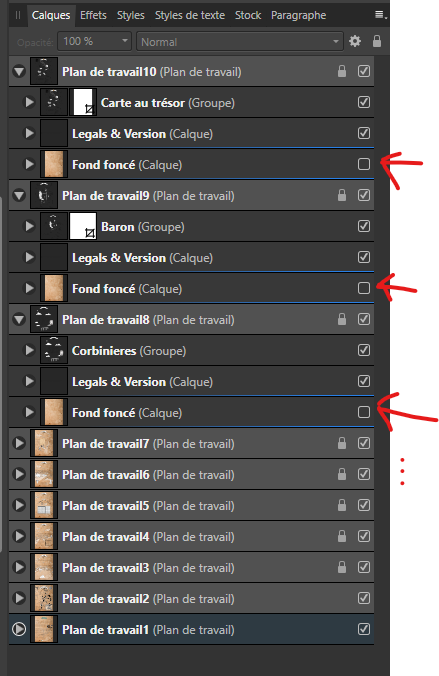Click the mask thumbnail of Carte au trésor
This screenshot has height=676, width=439.
click(x=83, y=102)
